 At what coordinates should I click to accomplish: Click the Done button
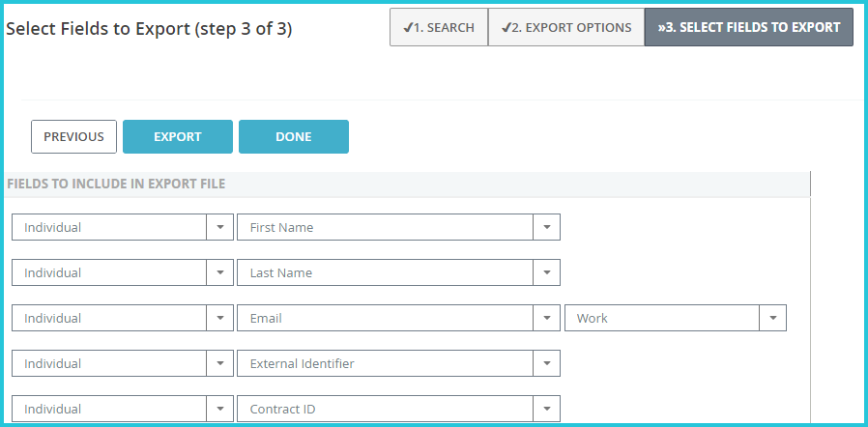(294, 136)
